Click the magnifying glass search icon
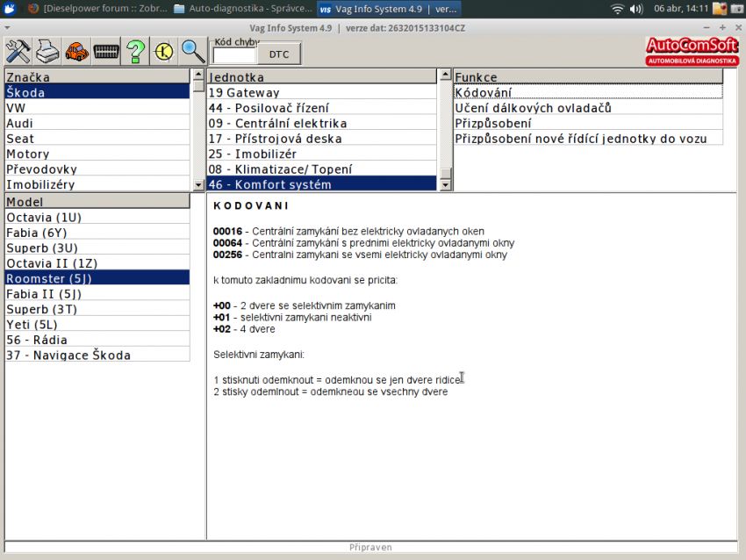 (194, 51)
